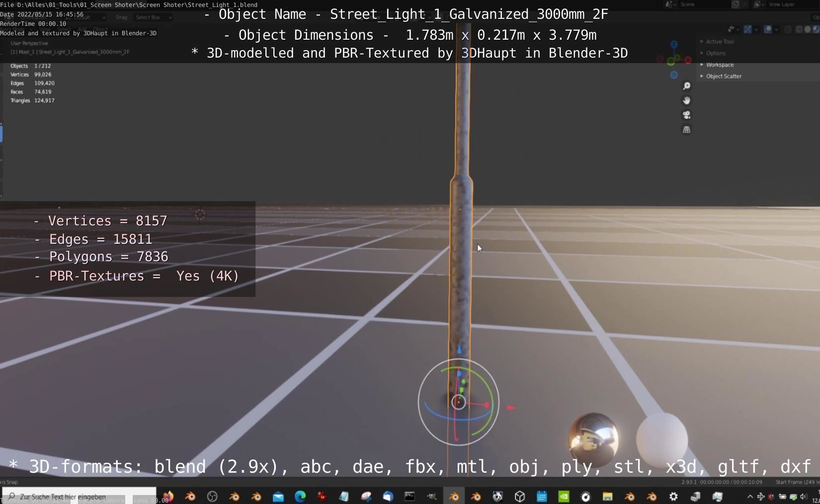Open the overlays options dropdown arrow
Viewport: 820px width, 504px height.
pos(776,29)
